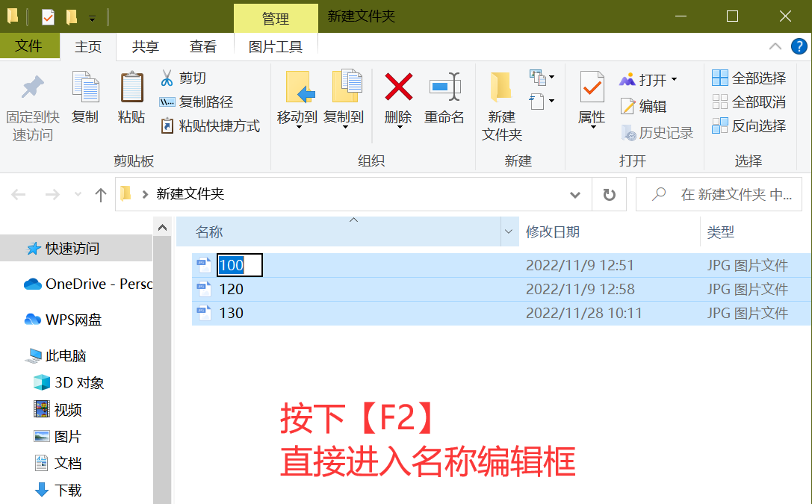
Task: Click the Paste clipboard icon
Action: point(131,87)
